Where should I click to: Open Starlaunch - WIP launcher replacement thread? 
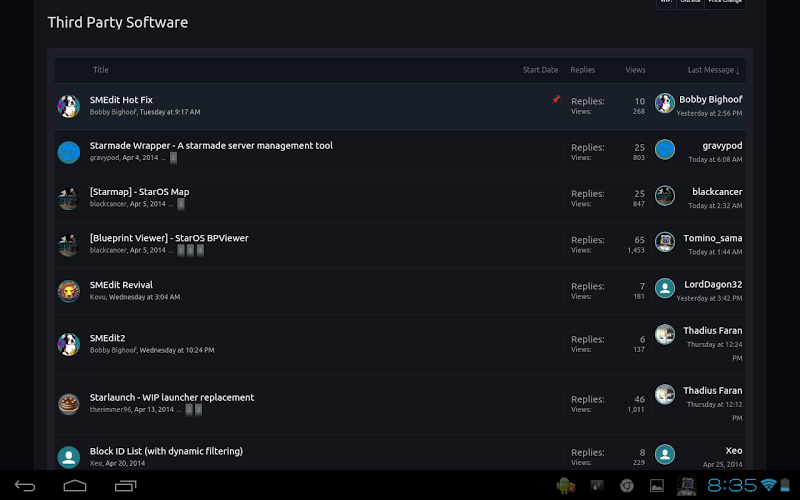point(172,397)
